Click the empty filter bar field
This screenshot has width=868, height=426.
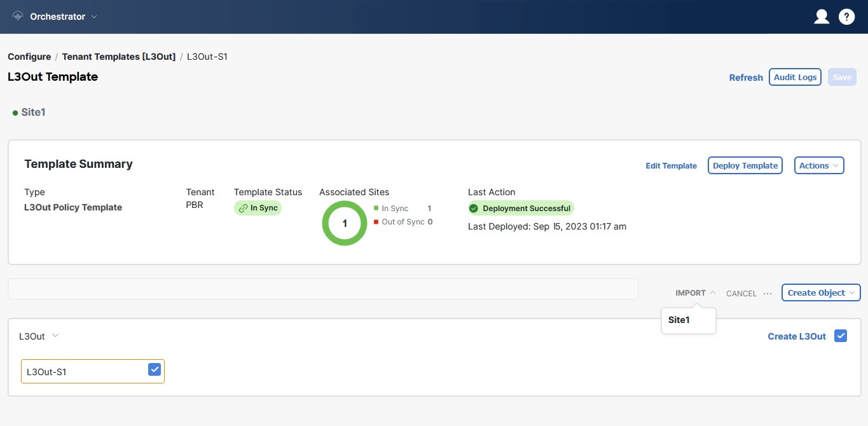[323, 289]
